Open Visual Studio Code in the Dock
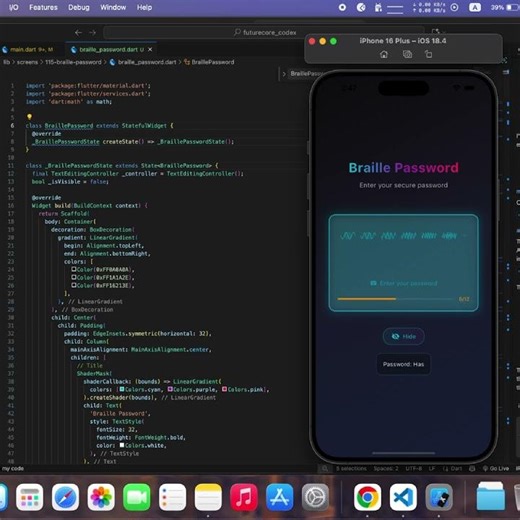 (403, 497)
